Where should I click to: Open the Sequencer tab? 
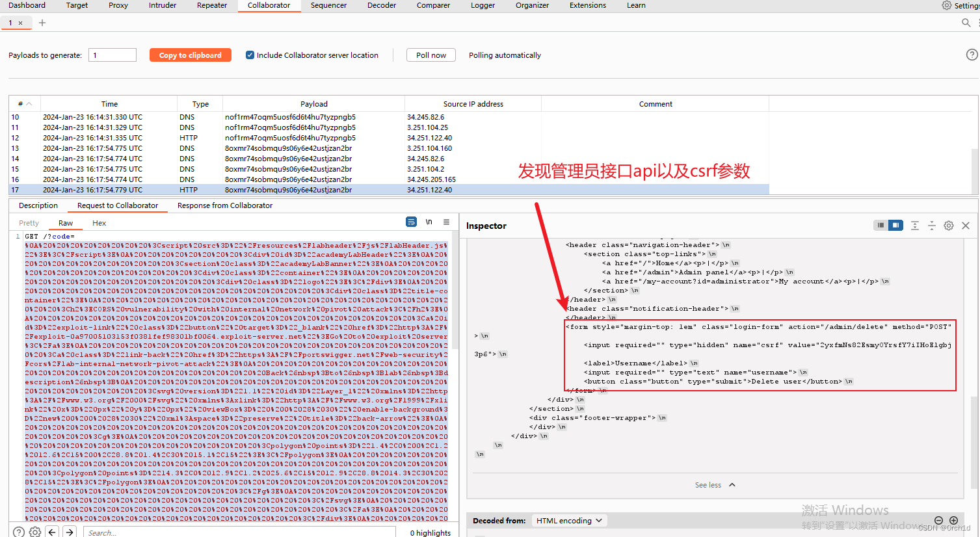tap(328, 5)
